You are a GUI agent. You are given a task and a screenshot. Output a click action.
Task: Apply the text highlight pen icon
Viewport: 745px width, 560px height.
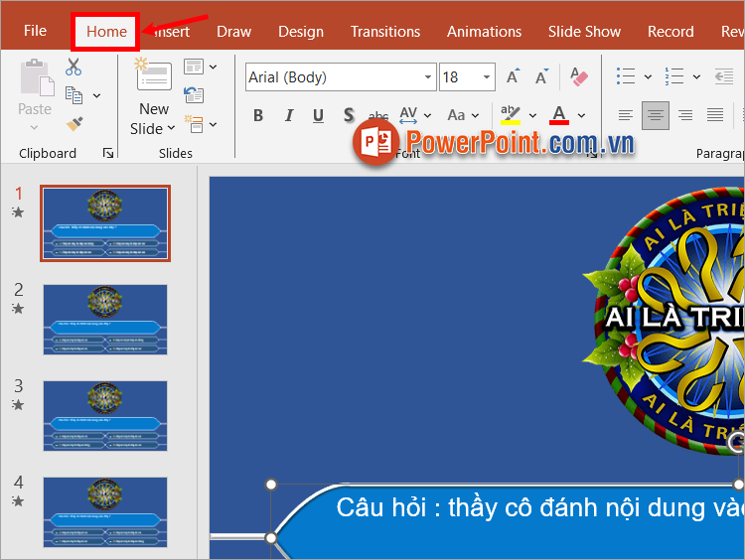coord(511,115)
